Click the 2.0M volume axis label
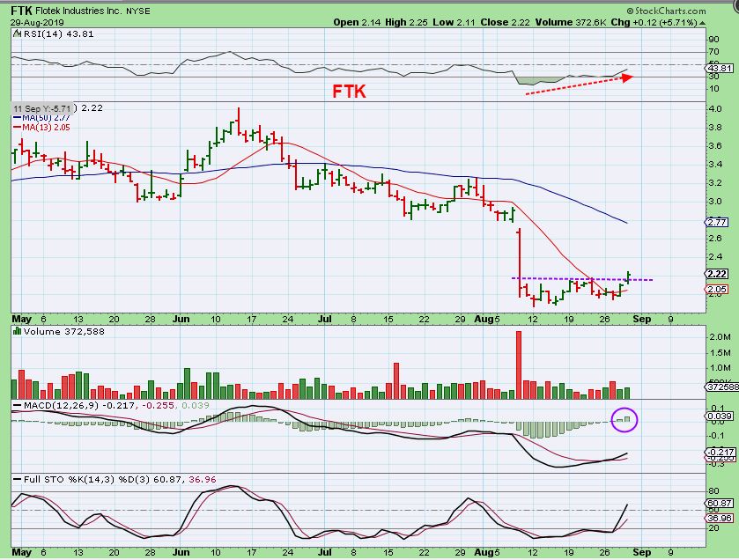This screenshot has width=739, height=560. click(x=720, y=336)
